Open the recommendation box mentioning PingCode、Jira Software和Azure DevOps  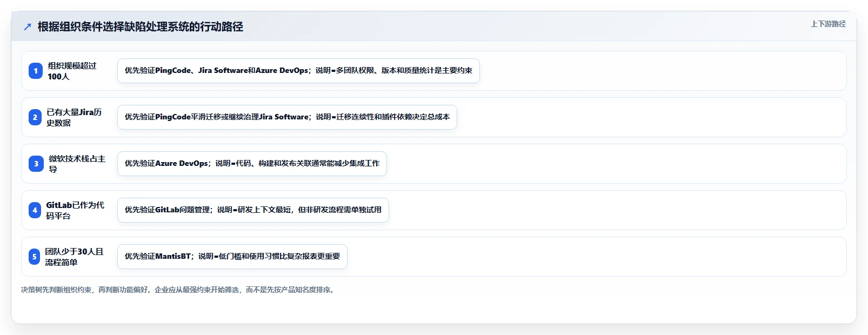tap(298, 71)
